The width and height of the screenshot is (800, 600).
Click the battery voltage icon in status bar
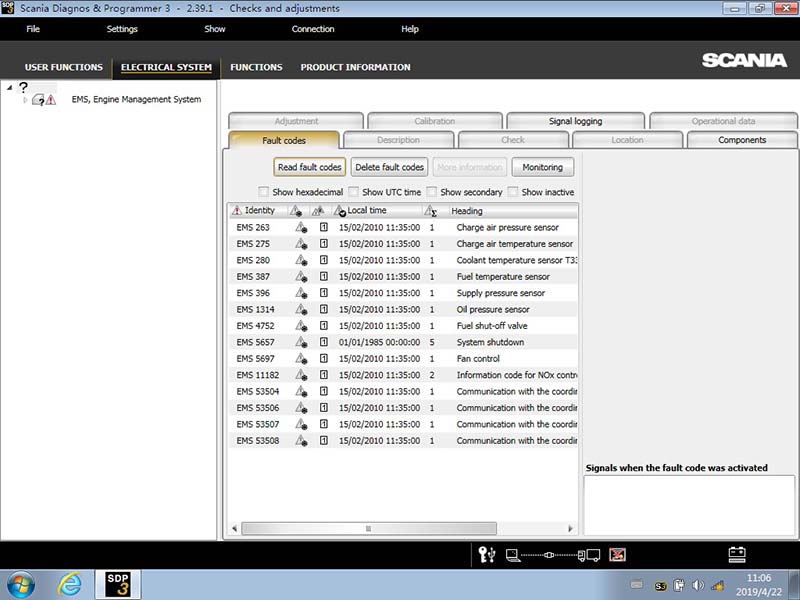(x=737, y=555)
